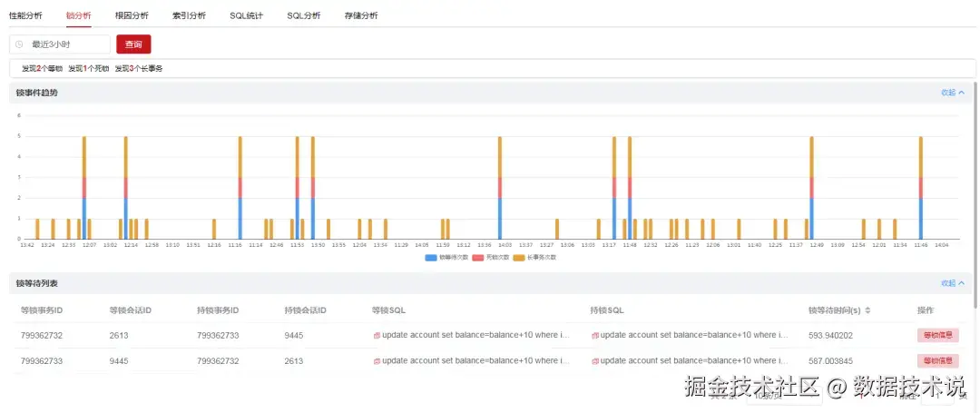Screen dimensions: 980x413
Task: Click the 发现3个长事务 summary text
Action: pyautogui.click(x=139, y=69)
